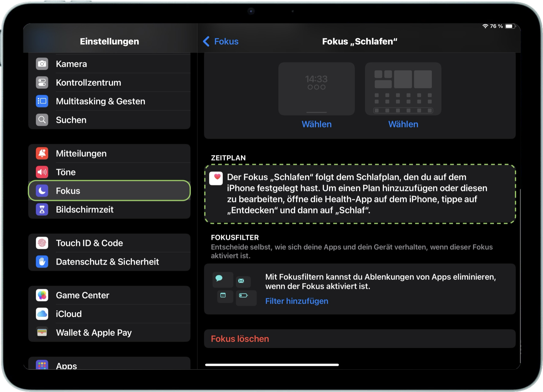Screen dimensions: 543x392
Task: Tap the red Fokus löschen button
Action: (x=360, y=339)
